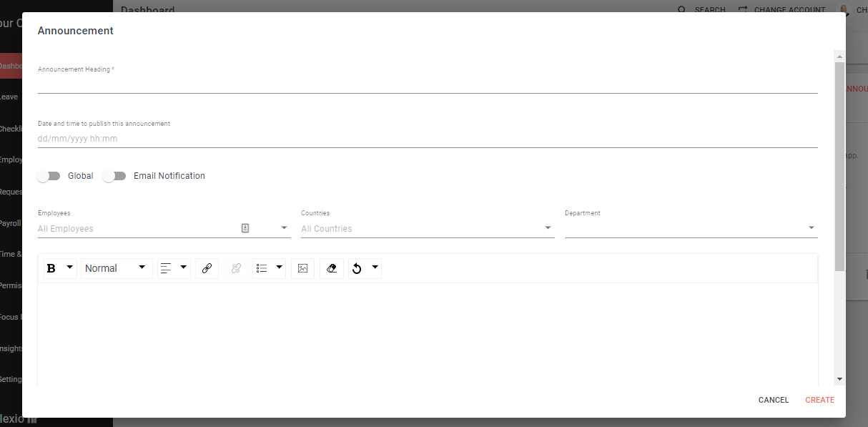Click the contact card icon in Employees field

(245, 228)
